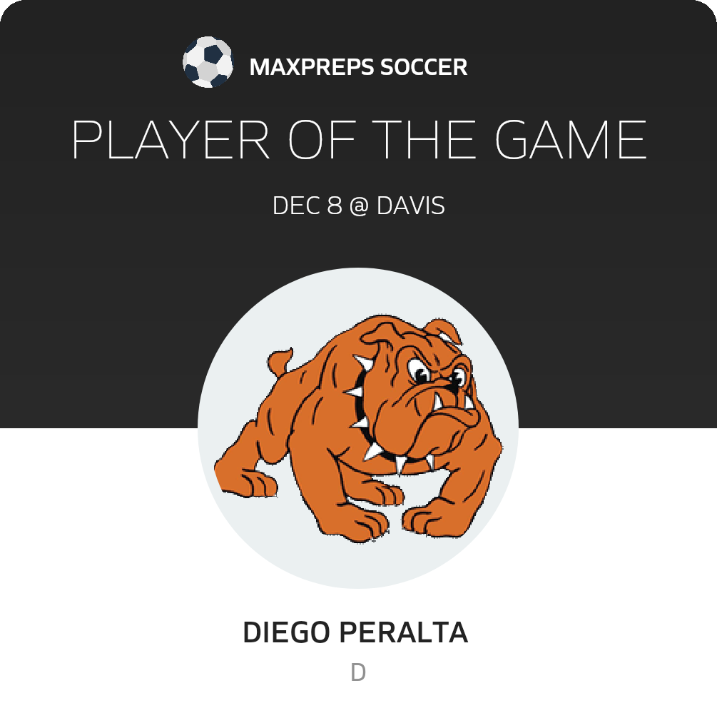Click the bulldog's folded ear
Screen dimensions: 717x728
coord(443,330)
